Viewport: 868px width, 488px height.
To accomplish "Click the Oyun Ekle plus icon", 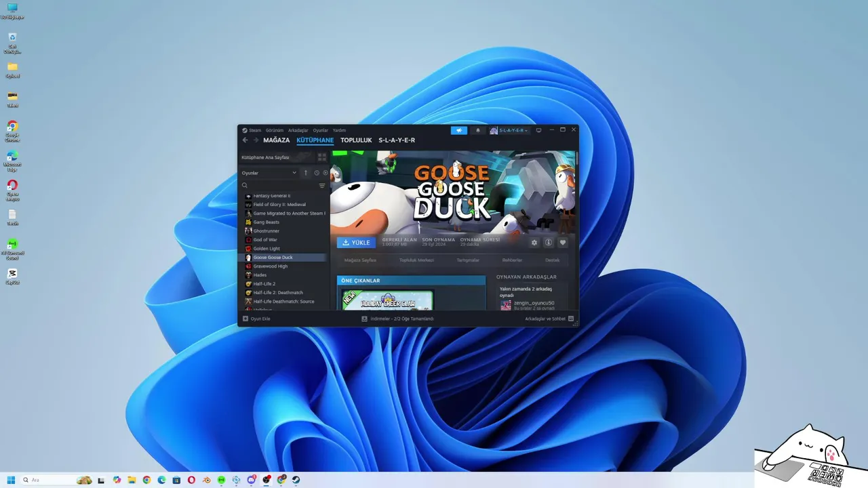I will [245, 319].
